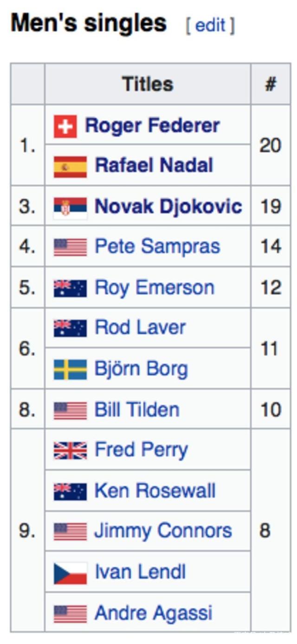
Task: Open the Bill Tilden link
Action: tap(137, 410)
